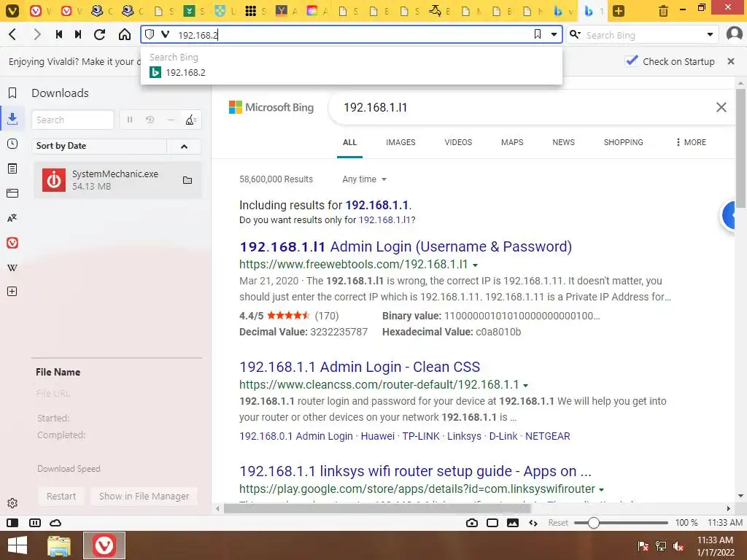Select the 192.168.2 Bing search suggestion
Viewport: 747px width, 560px height.
click(352, 72)
